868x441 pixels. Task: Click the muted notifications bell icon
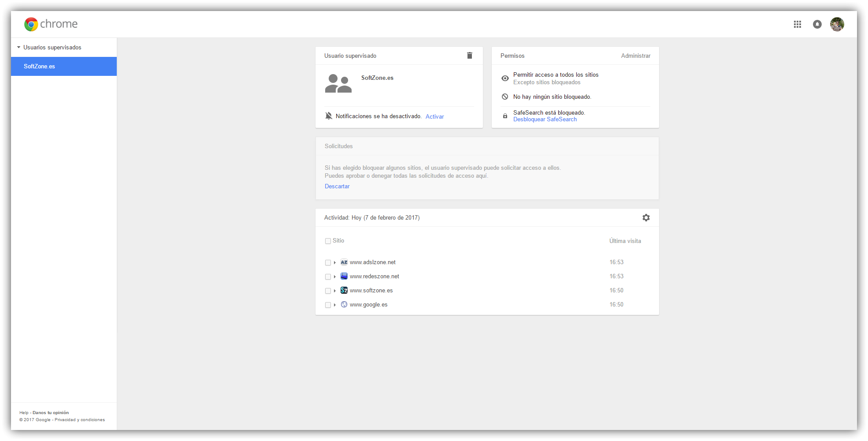[x=329, y=116]
